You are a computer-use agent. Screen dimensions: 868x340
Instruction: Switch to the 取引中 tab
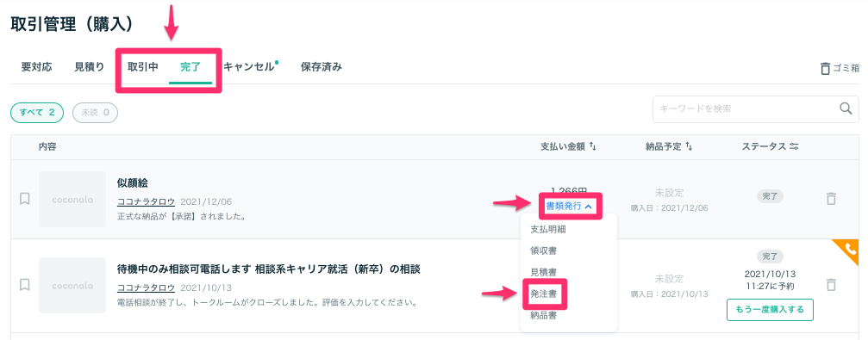143,67
